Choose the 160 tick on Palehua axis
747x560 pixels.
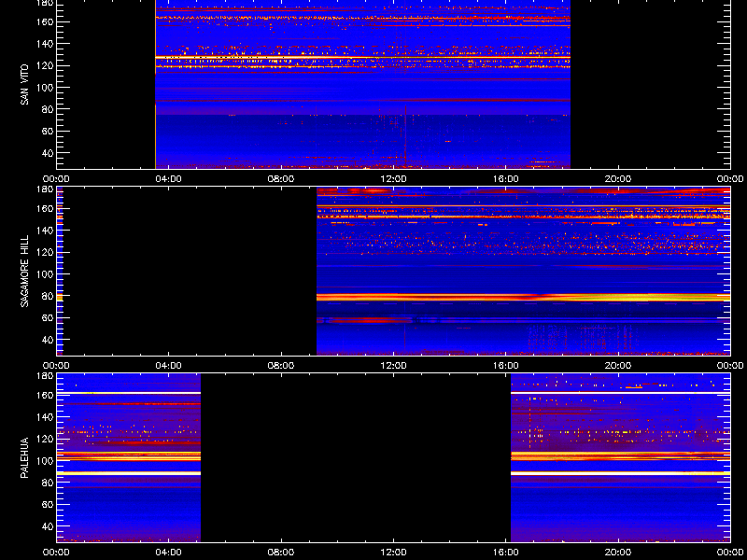click(x=45, y=395)
